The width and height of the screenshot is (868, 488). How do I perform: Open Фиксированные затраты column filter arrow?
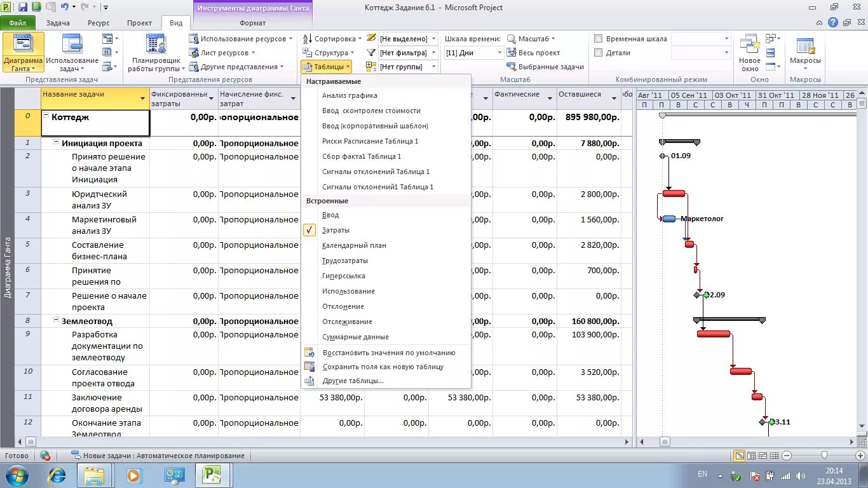click(212, 98)
